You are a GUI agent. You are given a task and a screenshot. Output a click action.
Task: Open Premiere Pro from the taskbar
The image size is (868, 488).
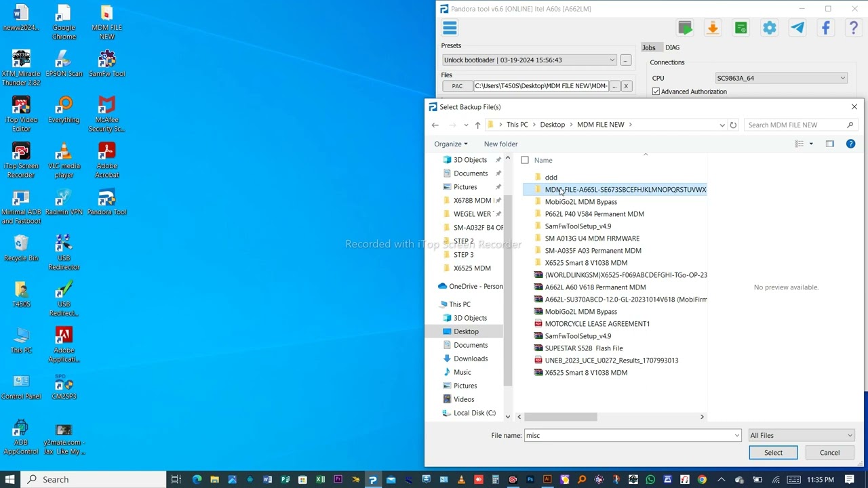[x=338, y=480]
